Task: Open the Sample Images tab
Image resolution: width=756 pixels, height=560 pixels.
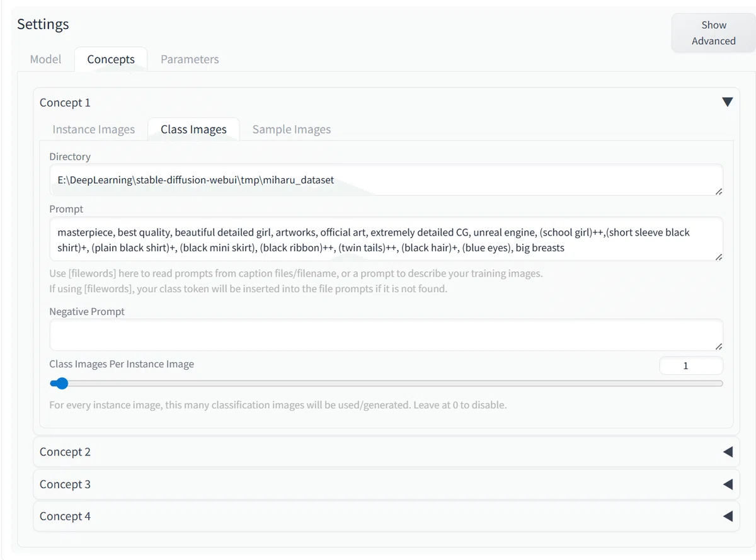Action: [292, 129]
